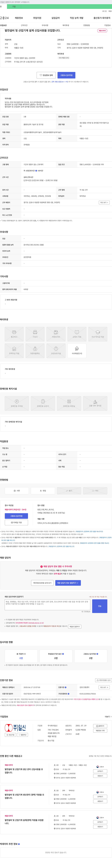Viewport: 112px width, 868px height.
Task: Jump to the 전형방법 section tab
Action: click(87, 25)
